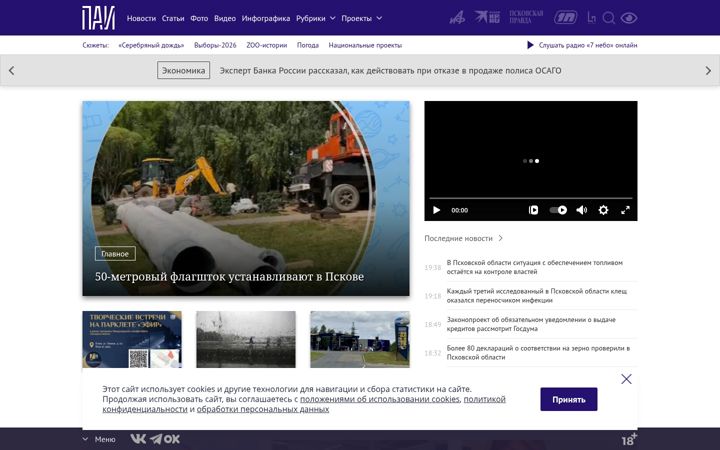The width and height of the screenshot is (720, 450).
Task: Play radio «7 небо» triangle icon
Action: pos(530,45)
